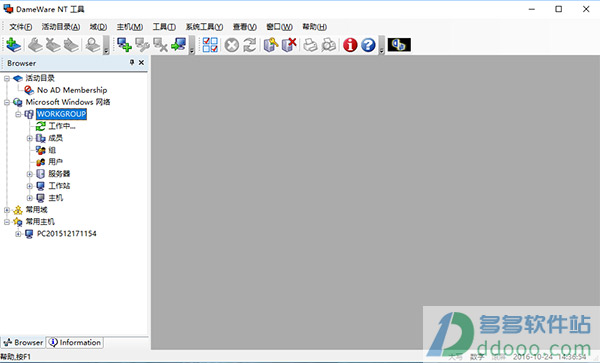
Task: Close the Browser panel
Action: (141, 62)
